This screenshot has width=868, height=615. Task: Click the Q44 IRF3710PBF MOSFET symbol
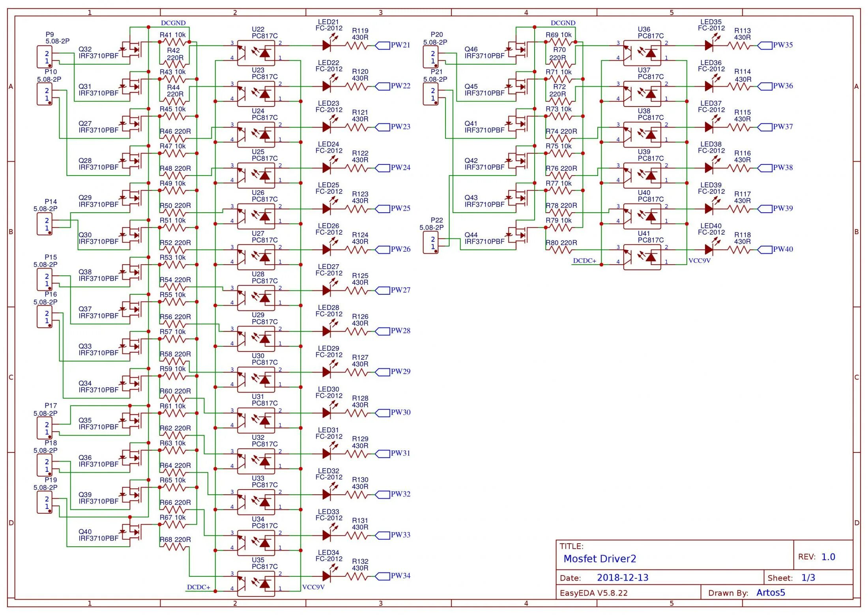click(x=518, y=235)
